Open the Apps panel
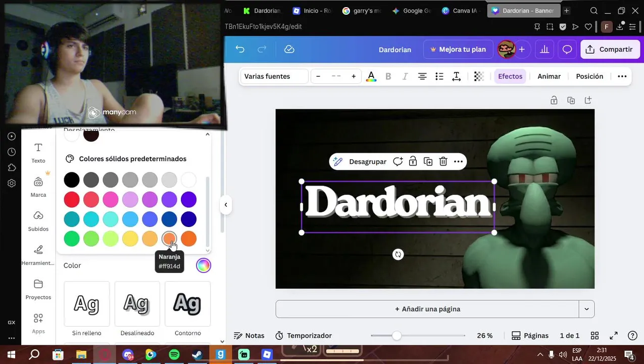This screenshot has width=644, height=364. (x=38, y=324)
